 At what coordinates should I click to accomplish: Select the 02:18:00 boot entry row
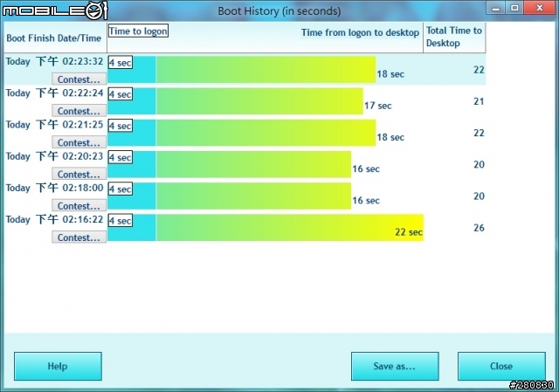click(245, 196)
